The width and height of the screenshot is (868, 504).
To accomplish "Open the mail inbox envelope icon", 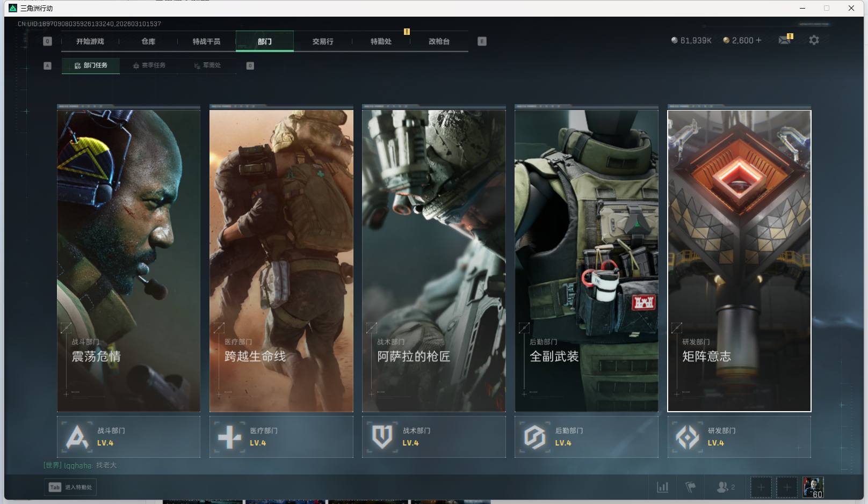I will click(784, 40).
